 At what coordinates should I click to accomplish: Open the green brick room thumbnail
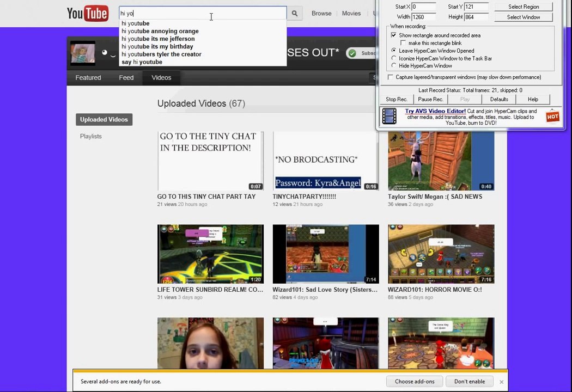pos(441,343)
